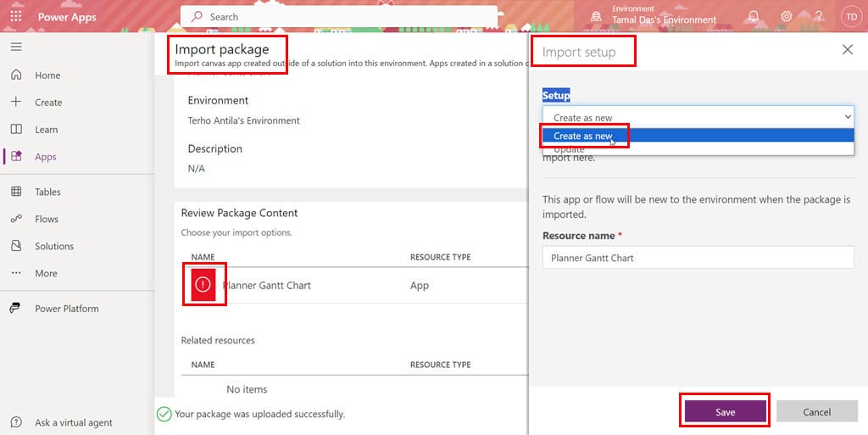This screenshot has height=435, width=868.
Task: Click the More ellipsis icon
Action: (16, 273)
